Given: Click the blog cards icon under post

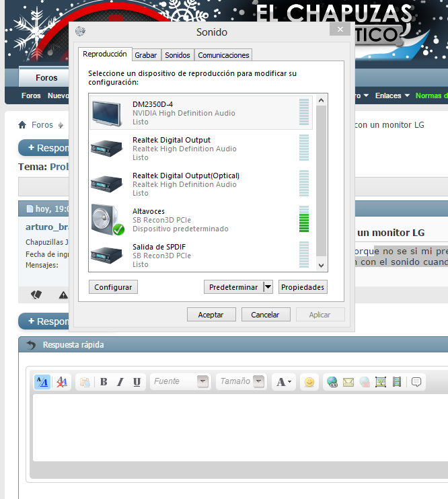Looking at the screenshot, I should (x=36, y=295).
